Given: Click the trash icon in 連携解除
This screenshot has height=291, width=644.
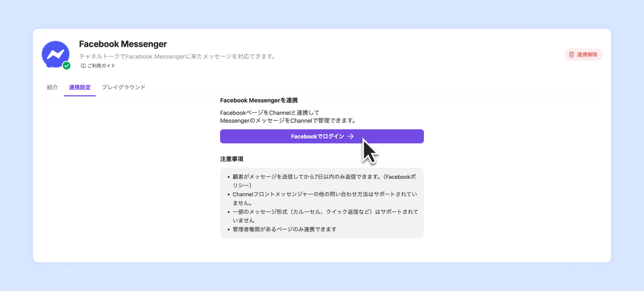Looking at the screenshot, I should 571,54.
